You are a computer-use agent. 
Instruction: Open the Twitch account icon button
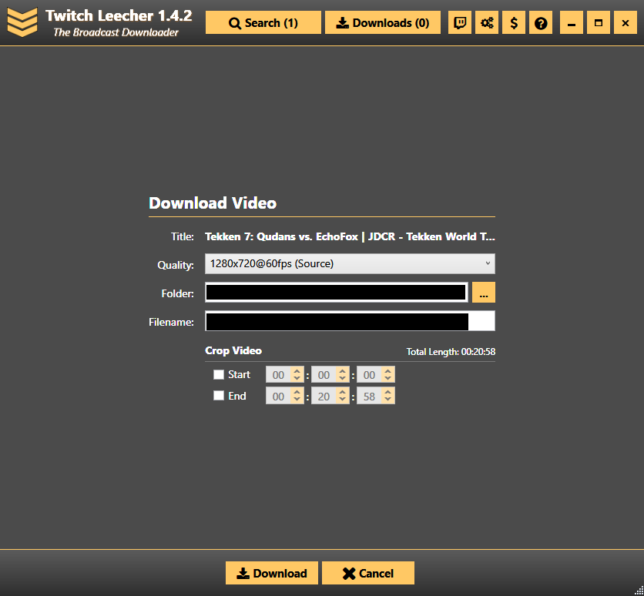pyautogui.click(x=460, y=22)
